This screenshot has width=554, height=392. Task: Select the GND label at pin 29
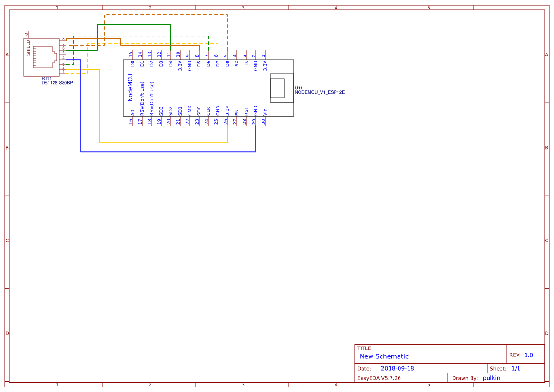[256, 110]
